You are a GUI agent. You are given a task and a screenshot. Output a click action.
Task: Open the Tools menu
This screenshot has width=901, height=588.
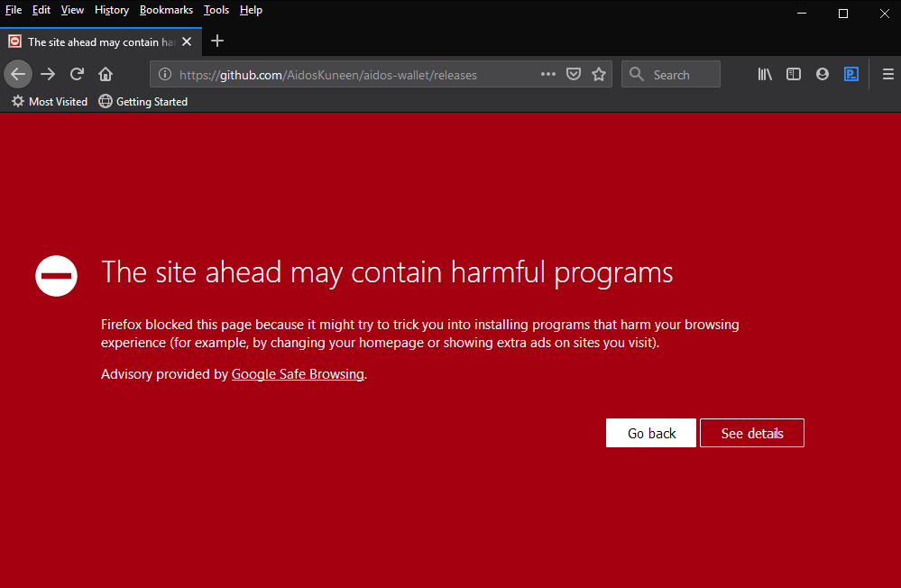216,10
